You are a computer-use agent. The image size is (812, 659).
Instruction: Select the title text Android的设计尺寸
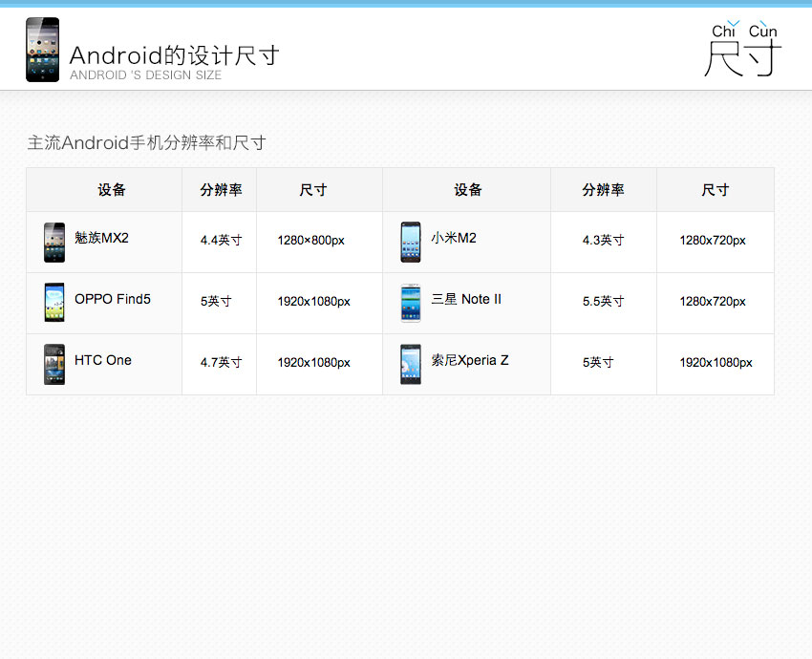click(x=175, y=55)
